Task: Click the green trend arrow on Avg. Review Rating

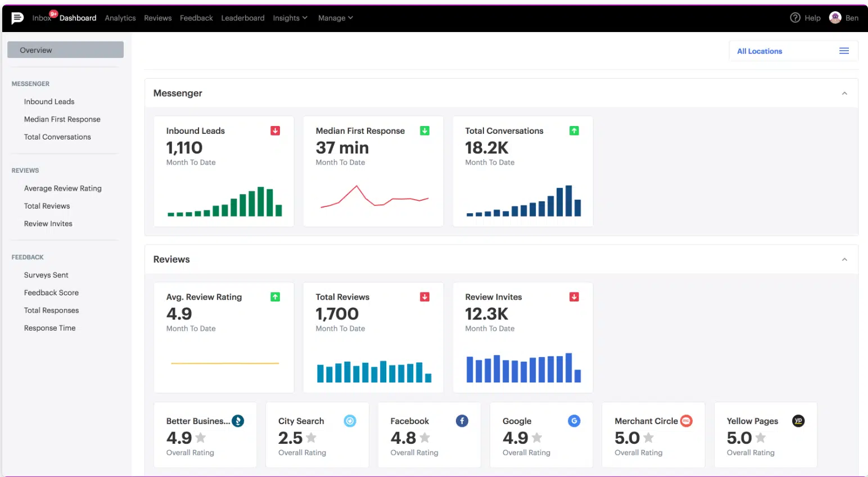Action: click(x=275, y=296)
